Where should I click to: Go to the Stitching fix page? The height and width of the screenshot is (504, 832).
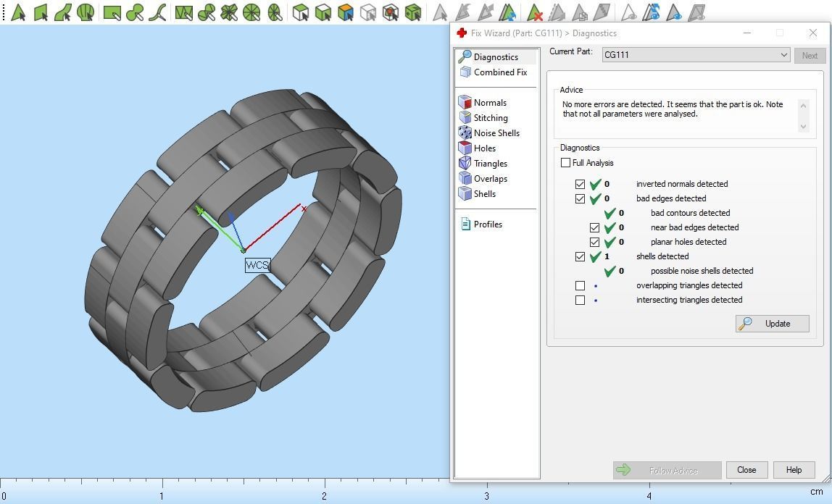(483, 117)
